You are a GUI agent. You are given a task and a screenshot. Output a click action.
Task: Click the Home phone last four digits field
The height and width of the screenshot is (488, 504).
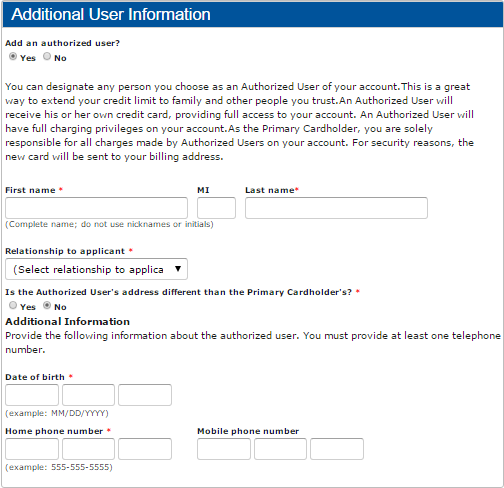point(145,449)
